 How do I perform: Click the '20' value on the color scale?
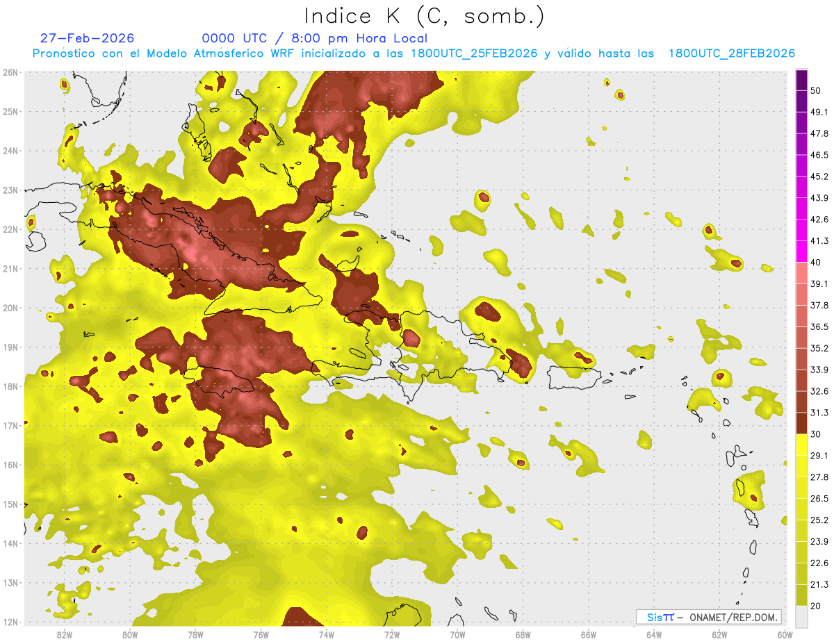[x=817, y=606]
